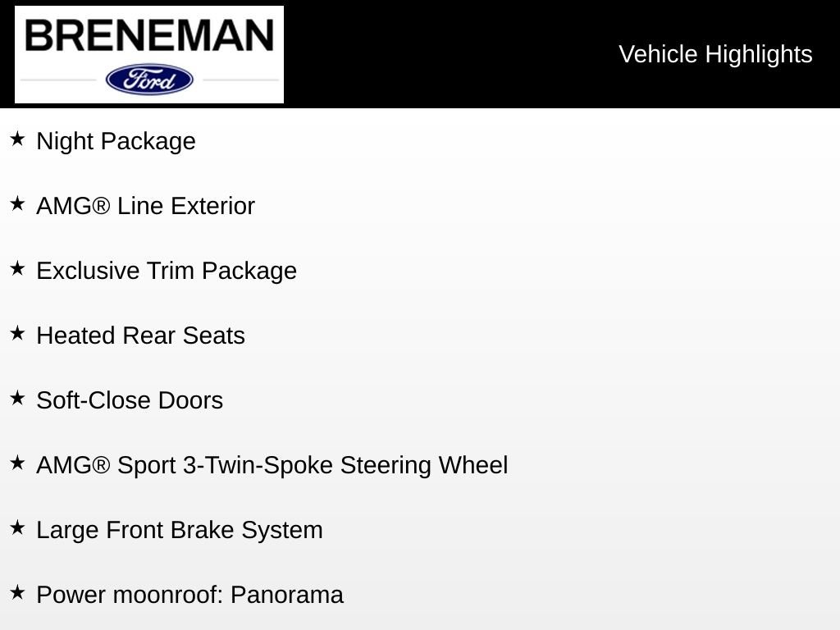Viewport: 840px width, 630px height.
Task: Select the Large Front Brake System text
Action: pyautogui.click(x=180, y=531)
